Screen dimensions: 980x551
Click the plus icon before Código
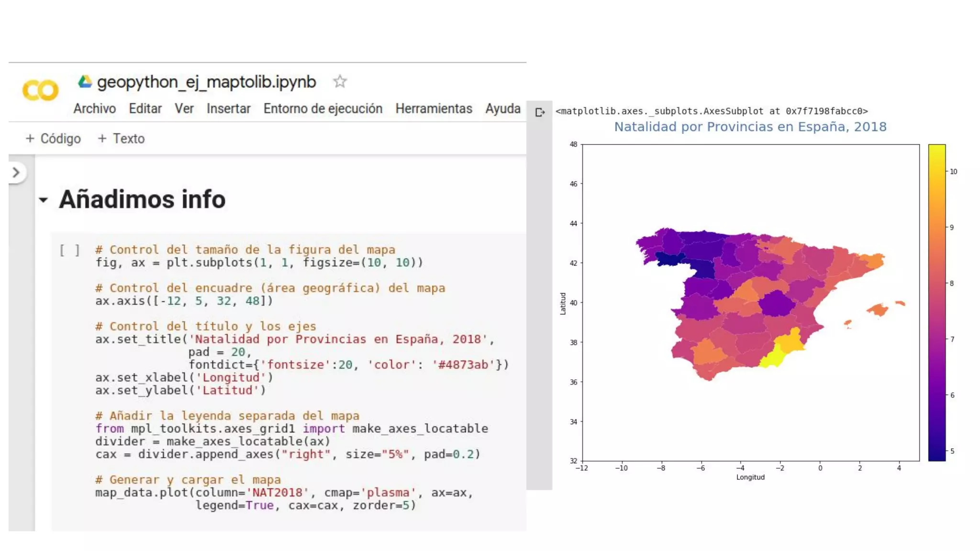tap(30, 139)
